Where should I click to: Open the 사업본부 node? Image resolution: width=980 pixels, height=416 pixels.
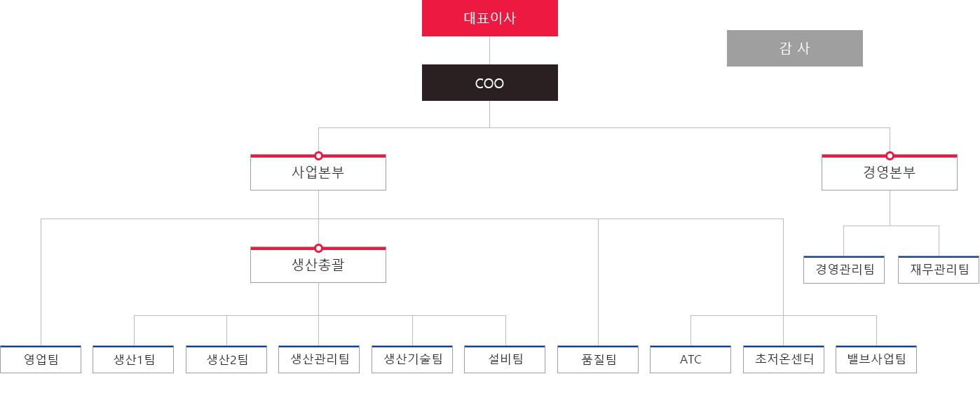point(318,172)
